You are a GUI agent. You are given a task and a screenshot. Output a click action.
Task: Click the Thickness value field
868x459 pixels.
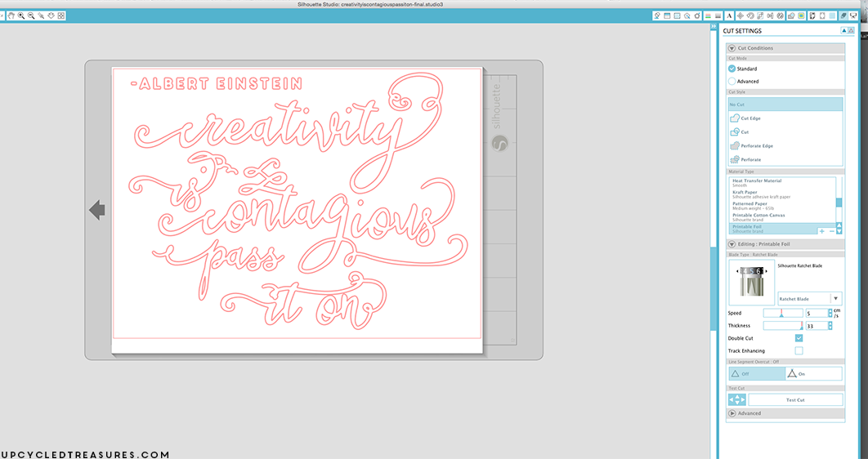click(817, 326)
